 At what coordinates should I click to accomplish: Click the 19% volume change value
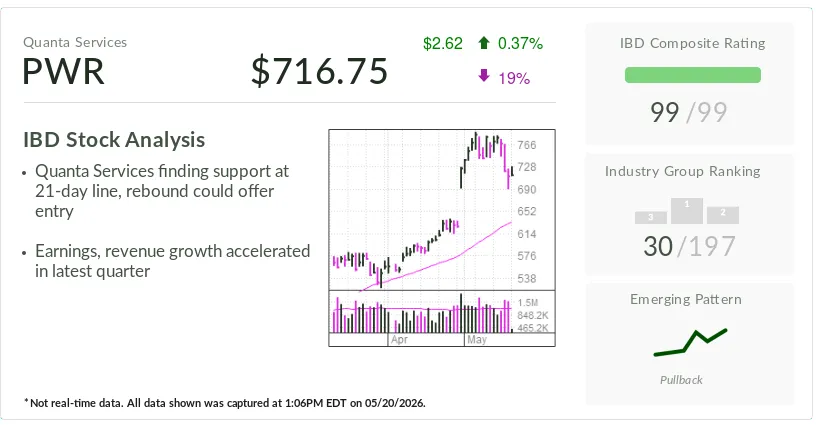click(x=514, y=79)
